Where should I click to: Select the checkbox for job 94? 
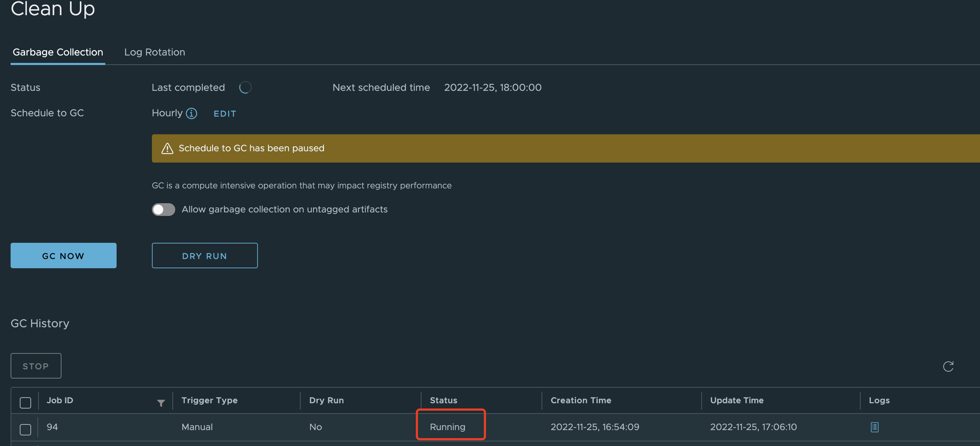[x=25, y=429]
